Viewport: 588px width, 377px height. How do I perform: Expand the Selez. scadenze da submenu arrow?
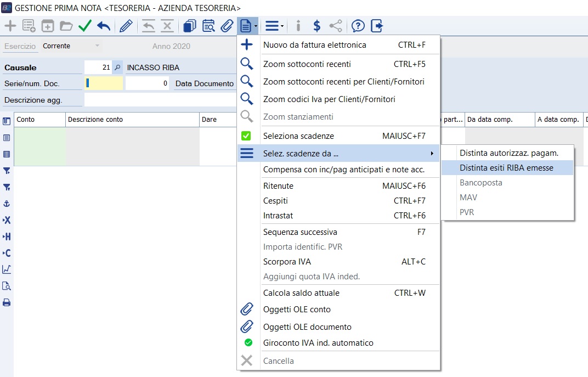(432, 153)
